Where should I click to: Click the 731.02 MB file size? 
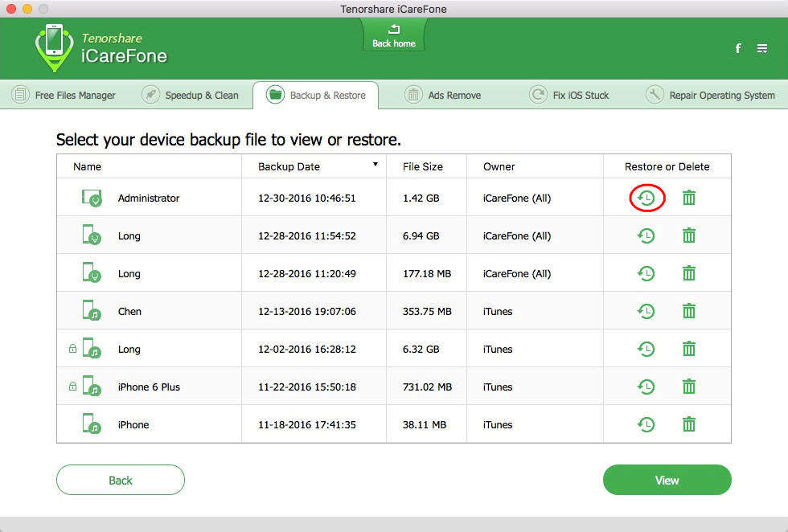point(427,387)
